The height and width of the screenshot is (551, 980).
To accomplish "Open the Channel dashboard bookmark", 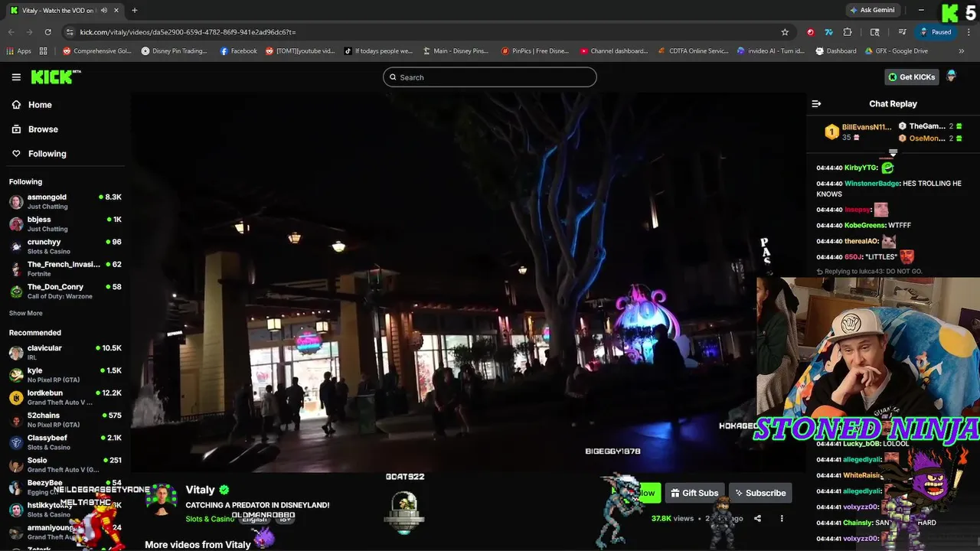I will tap(614, 51).
